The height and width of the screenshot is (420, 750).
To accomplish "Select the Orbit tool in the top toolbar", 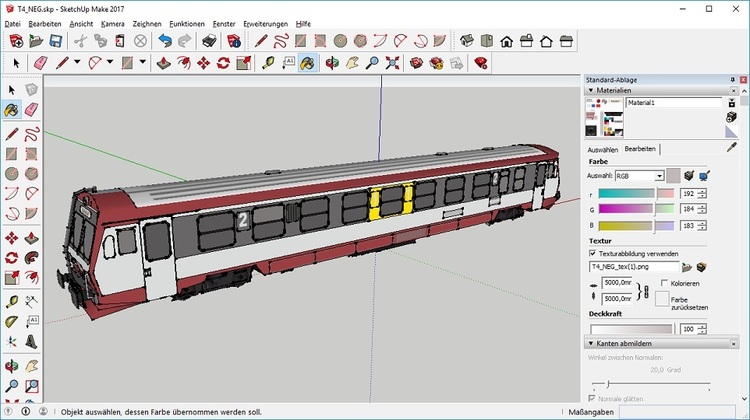I will pyautogui.click(x=332, y=63).
